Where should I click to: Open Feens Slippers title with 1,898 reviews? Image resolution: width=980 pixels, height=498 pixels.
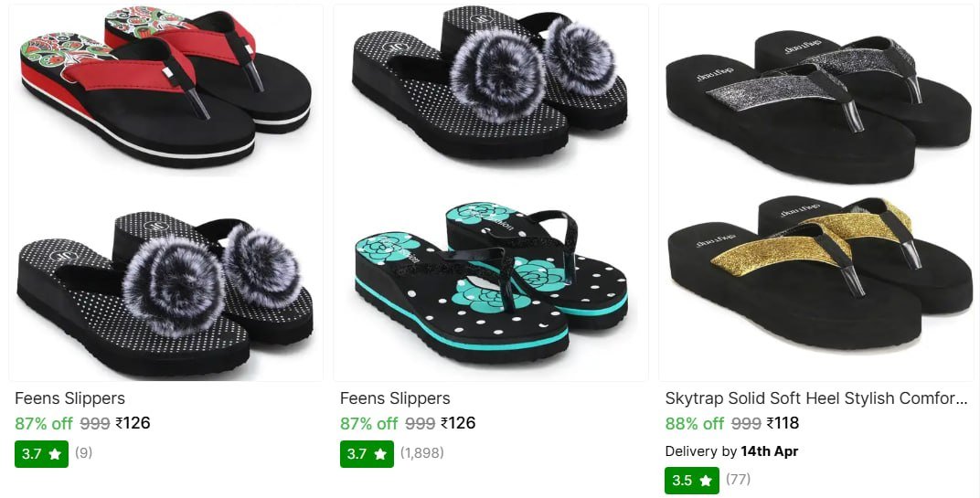pyautogui.click(x=395, y=398)
